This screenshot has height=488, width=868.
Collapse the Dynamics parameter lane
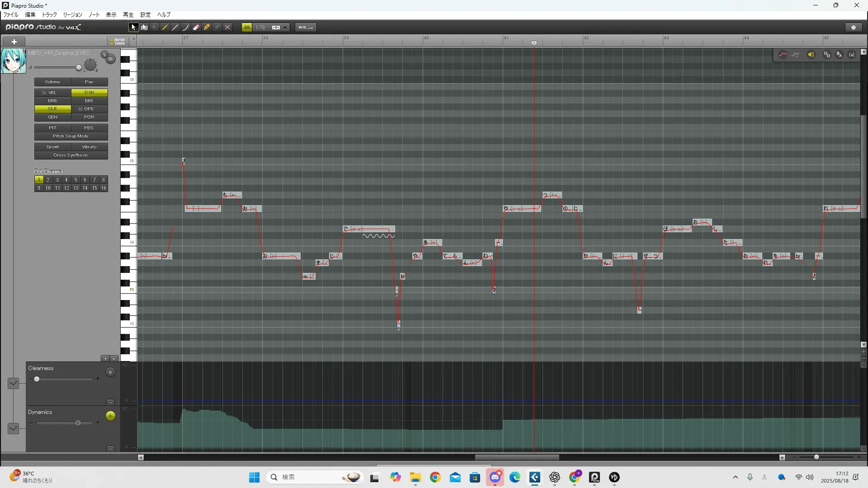111,449
